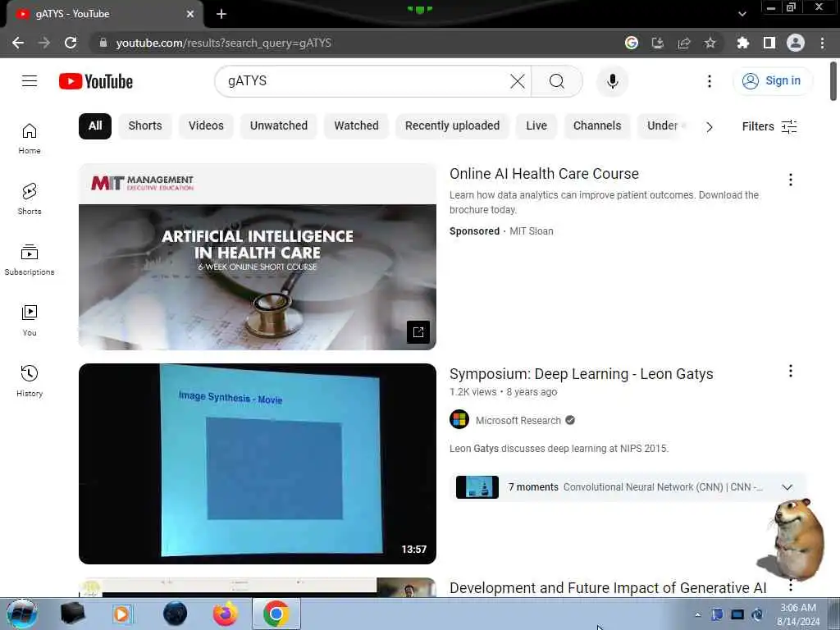Go to YouTube home via logo
This screenshot has width=840, height=630.
point(96,81)
